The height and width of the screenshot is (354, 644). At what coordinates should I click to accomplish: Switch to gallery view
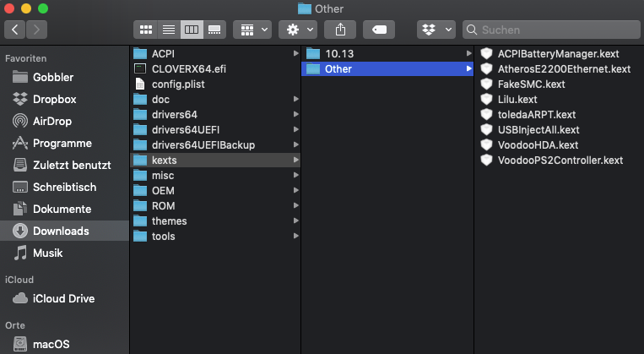(x=214, y=30)
